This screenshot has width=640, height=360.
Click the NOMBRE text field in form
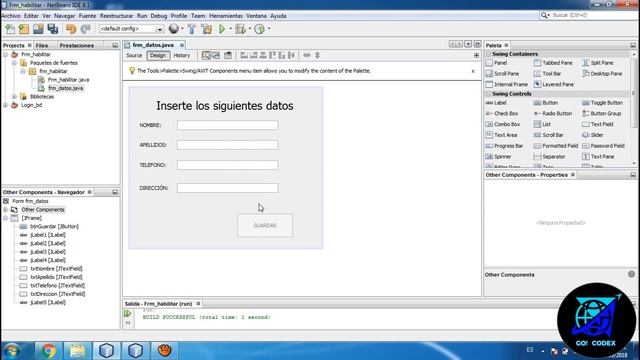pos(227,125)
